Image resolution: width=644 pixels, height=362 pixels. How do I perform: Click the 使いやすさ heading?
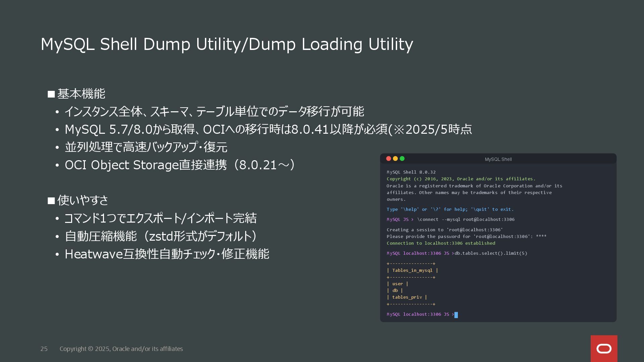83,200
